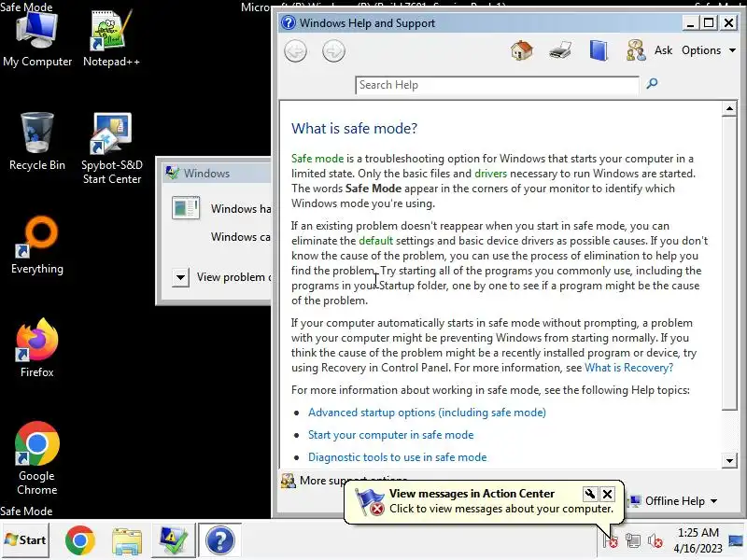Open Notepad++ desktop shortcut
The width and height of the screenshot is (747, 560).
click(111, 38)
